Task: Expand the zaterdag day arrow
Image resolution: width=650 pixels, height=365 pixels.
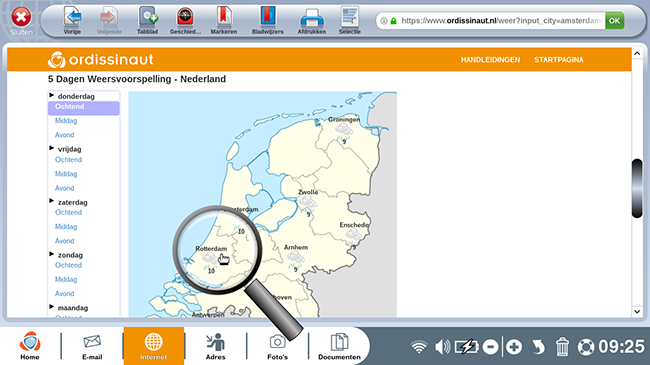Action: coord(52,201)
